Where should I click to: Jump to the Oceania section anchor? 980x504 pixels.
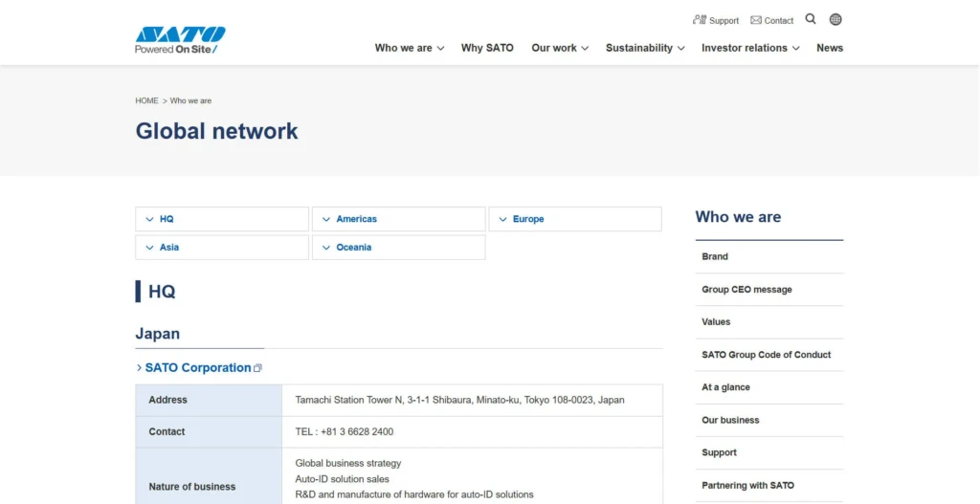coord(399,248)
